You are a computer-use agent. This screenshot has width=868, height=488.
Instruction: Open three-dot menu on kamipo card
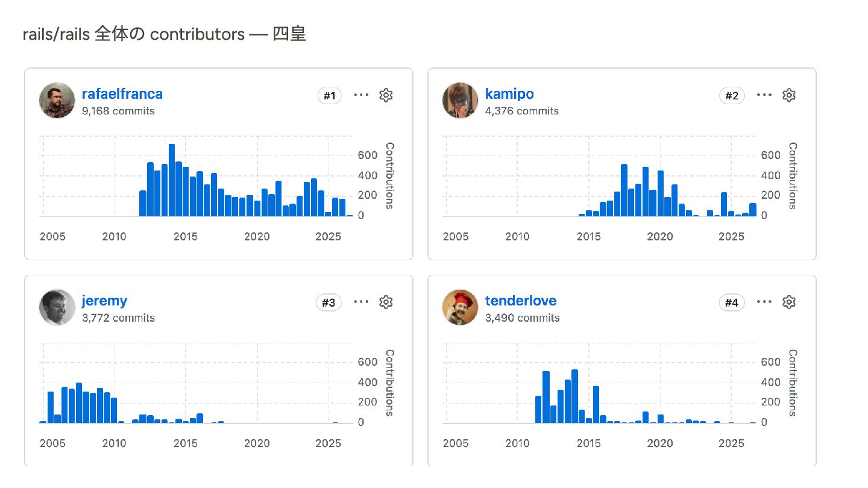click(x=764, y=95)
